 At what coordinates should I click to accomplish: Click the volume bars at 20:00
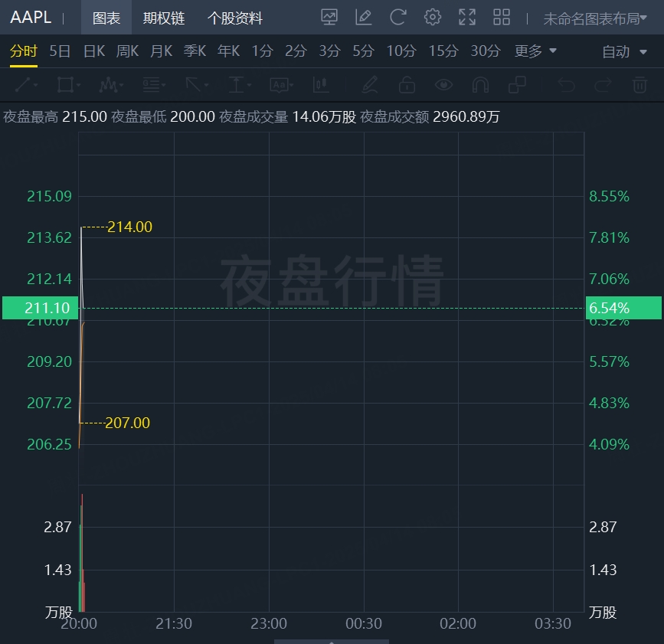pyautogui.click(x=82, y=553)
